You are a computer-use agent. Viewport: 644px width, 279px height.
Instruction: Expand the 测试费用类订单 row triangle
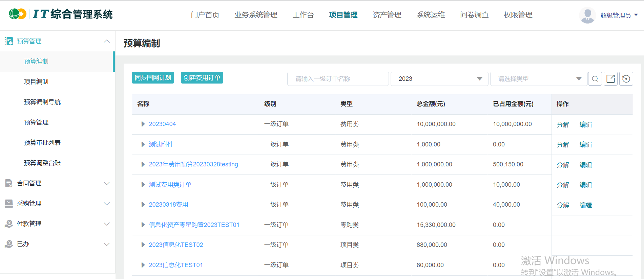(143, 185)
